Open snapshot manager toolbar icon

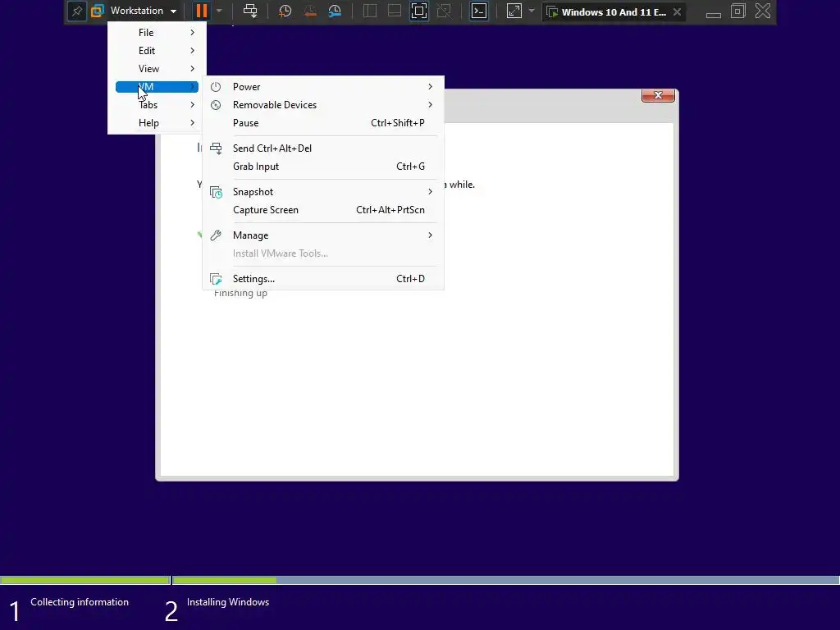[x=335, y=11]
